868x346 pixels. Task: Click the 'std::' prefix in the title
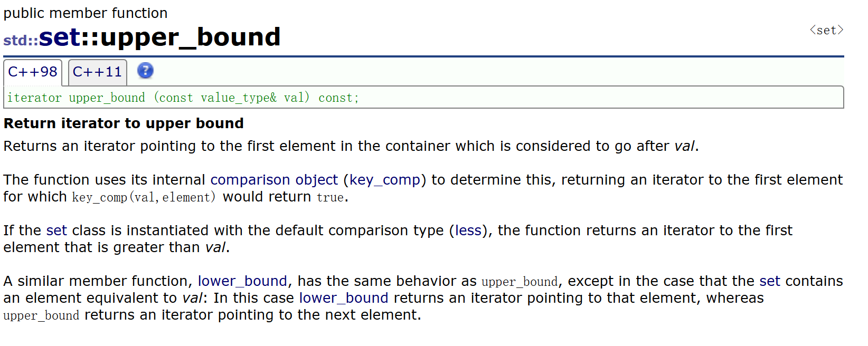21,40
